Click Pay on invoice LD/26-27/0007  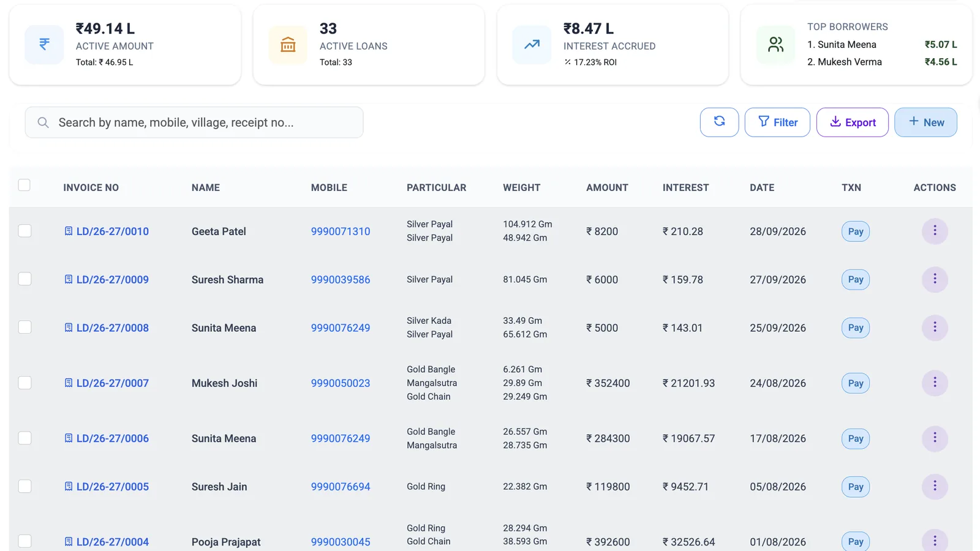[x=856, y=383]
